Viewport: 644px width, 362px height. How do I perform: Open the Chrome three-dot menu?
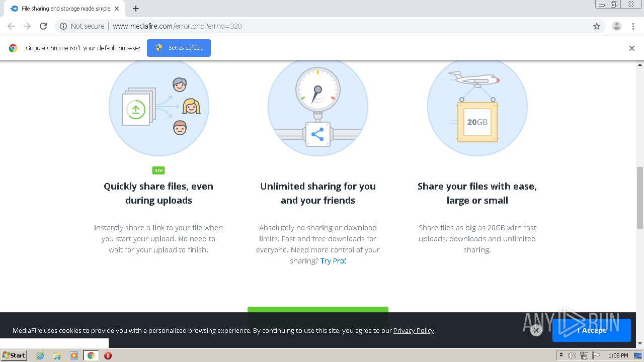[633, 26]
